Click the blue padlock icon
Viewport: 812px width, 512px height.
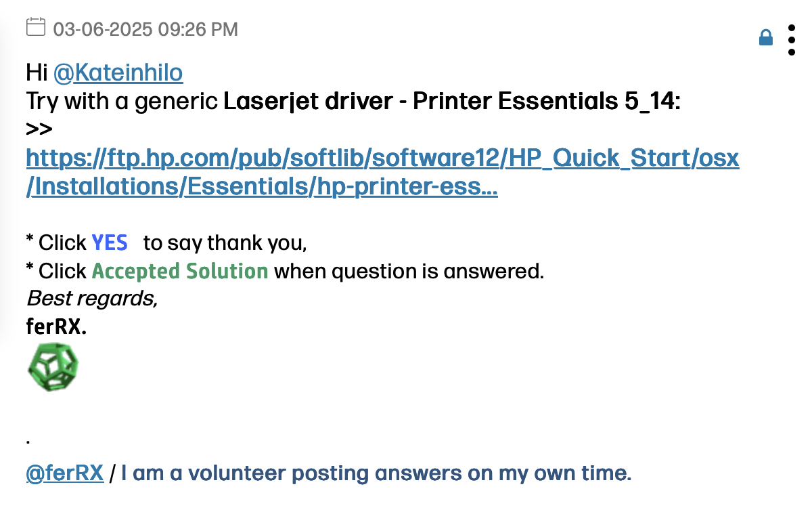tap(766, 37)
